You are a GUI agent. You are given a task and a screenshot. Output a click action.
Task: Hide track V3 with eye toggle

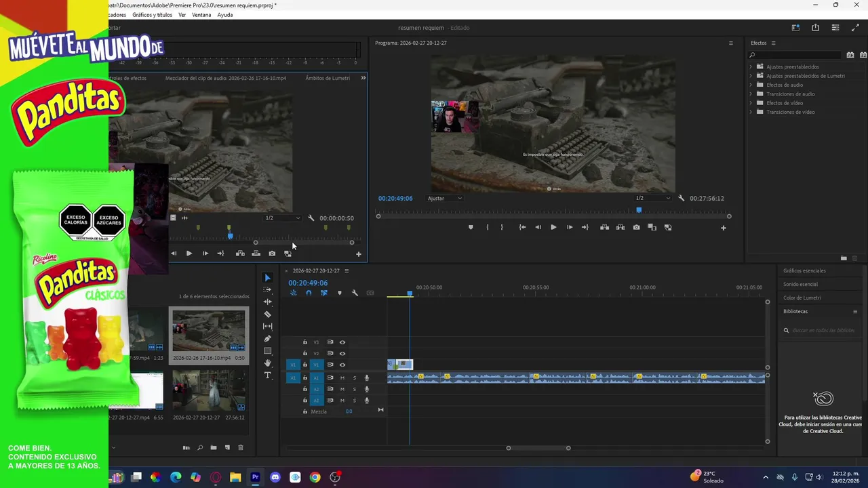click(x=342, y=342)
